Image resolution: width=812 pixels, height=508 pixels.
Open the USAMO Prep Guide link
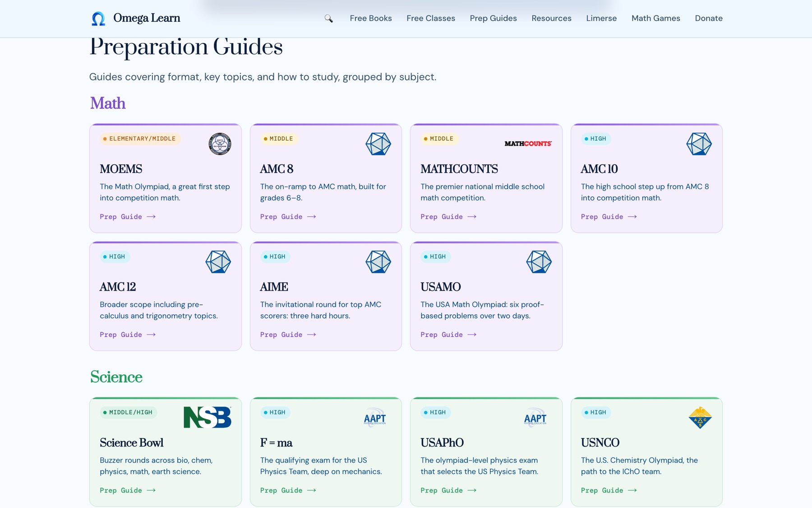point(448,335)
